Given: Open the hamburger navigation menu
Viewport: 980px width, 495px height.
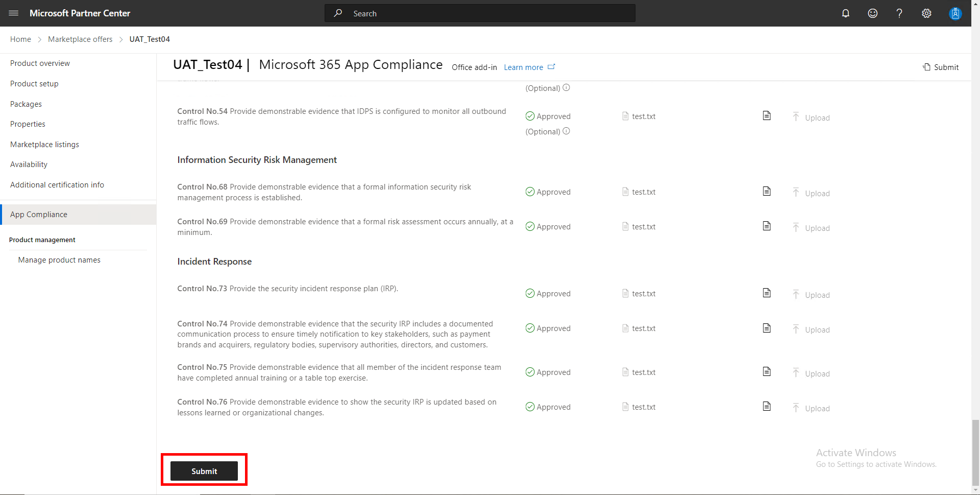Looking at the screenshot, I should [x=14, y=13].
